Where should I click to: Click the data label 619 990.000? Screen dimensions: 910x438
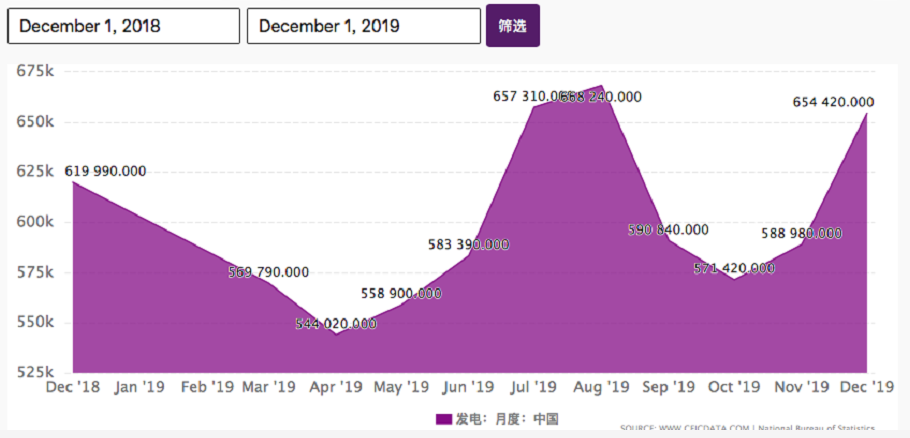pyautogui.click(x=105, y=171)
